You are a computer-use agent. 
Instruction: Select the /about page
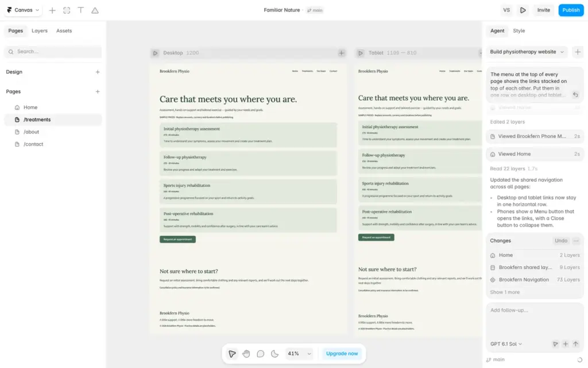click(x=53, y=132)
